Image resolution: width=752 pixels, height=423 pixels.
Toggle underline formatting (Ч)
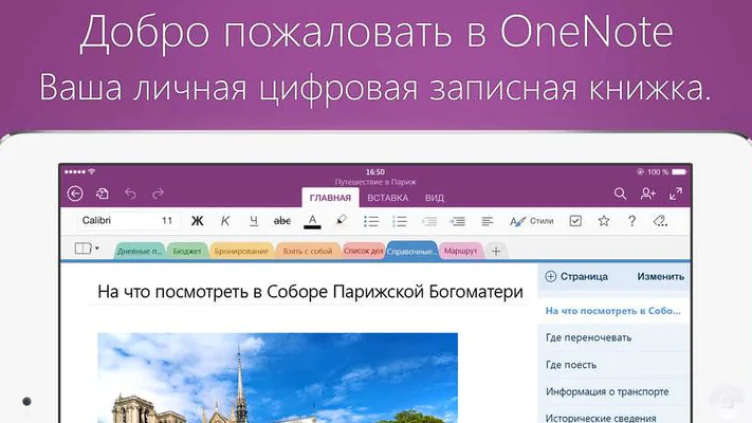pyautogui.click(x=253, y=221)
